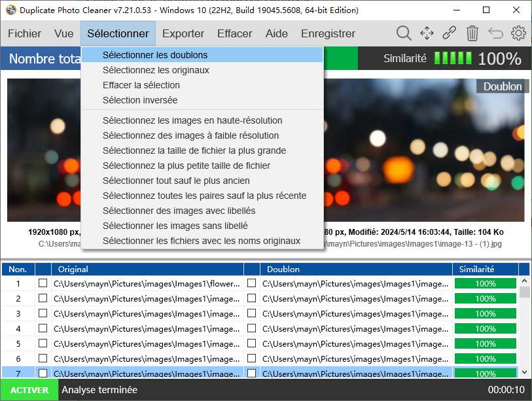532x401 pixels.
Task: Click the trash bin delete icon
Action: tap(472, 33)
